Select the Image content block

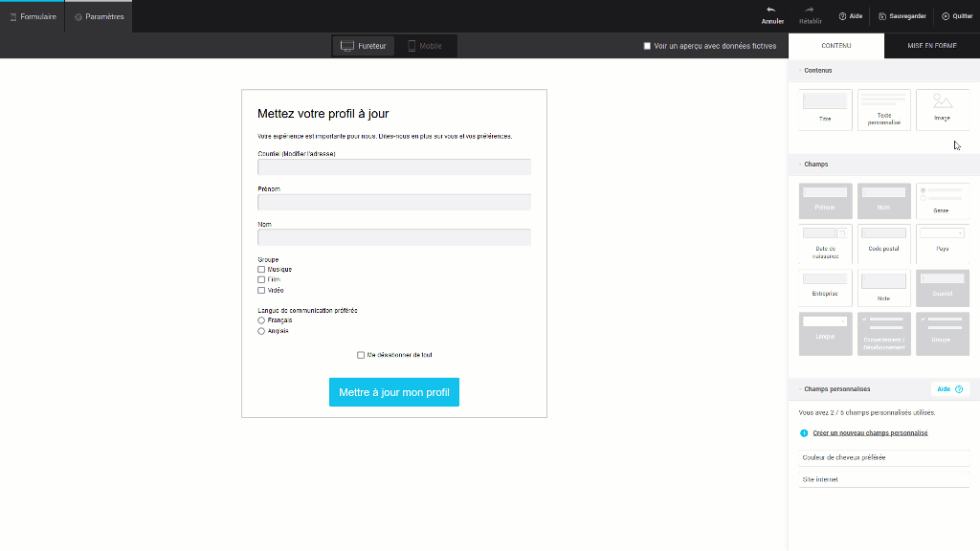[942, 109]
